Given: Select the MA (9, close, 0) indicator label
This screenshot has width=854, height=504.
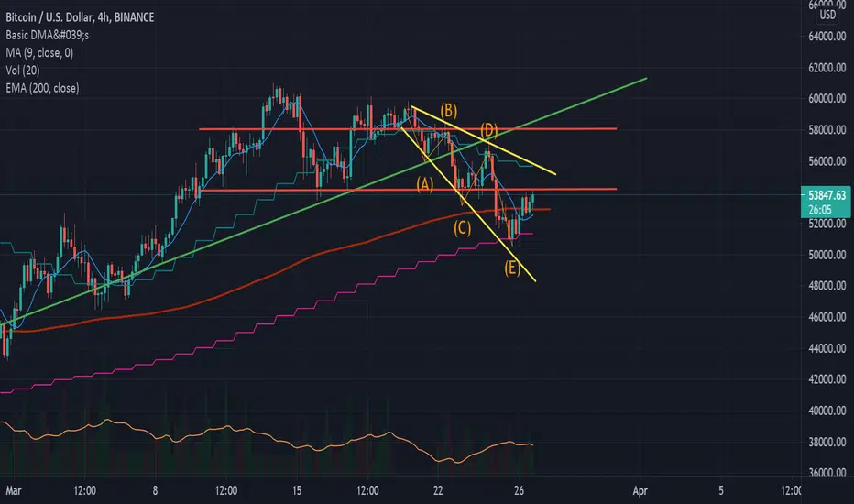Looking at the screenshot, I should (x=39, y=53).
